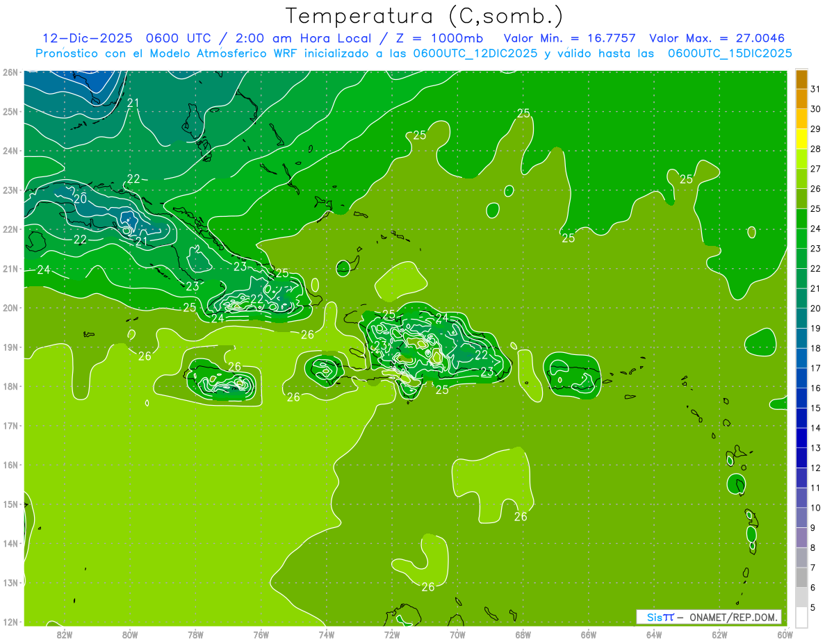The image size is (834, 644).
Task: Click longitude axis label '60W'
Action: (785, 634)
